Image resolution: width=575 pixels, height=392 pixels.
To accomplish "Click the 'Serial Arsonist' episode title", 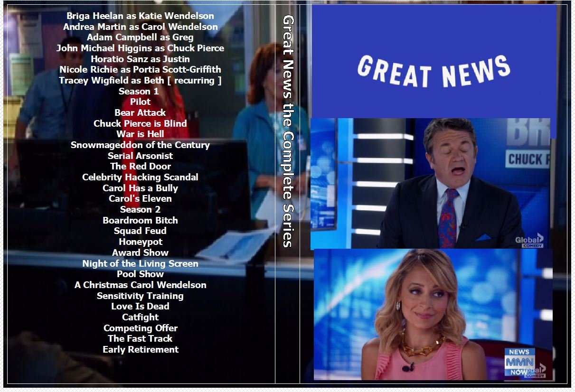I will click(140, 156).
